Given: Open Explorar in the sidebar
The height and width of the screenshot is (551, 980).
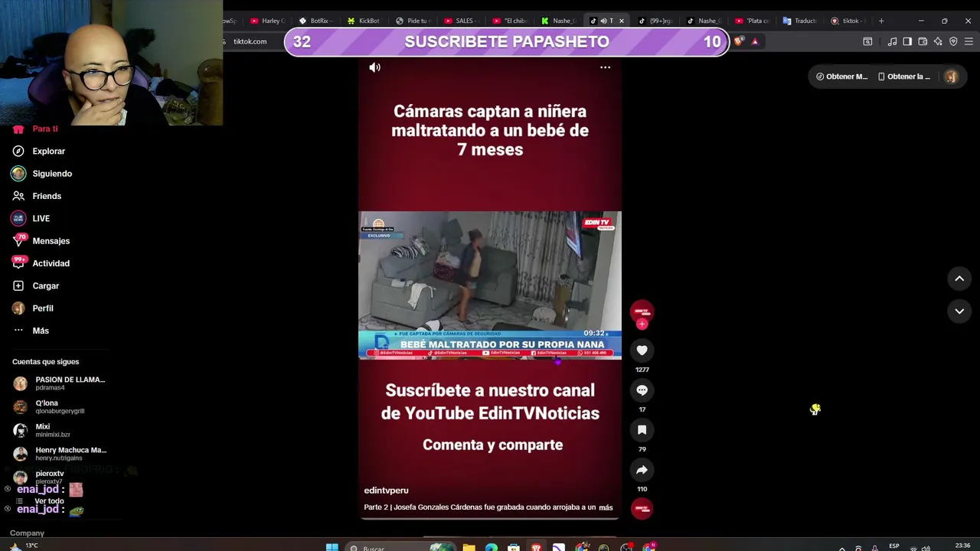Looking at the screenshot, I should (48, 152).
